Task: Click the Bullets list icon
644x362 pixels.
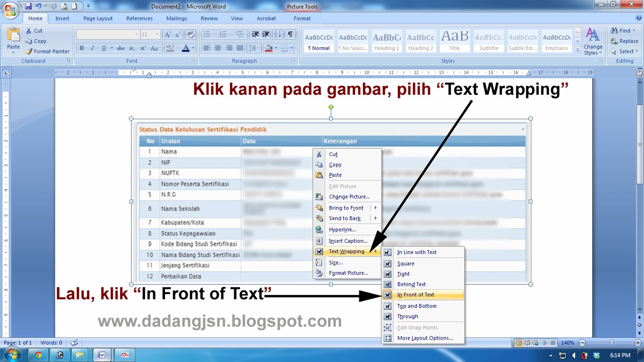Action: click(206, 34)
